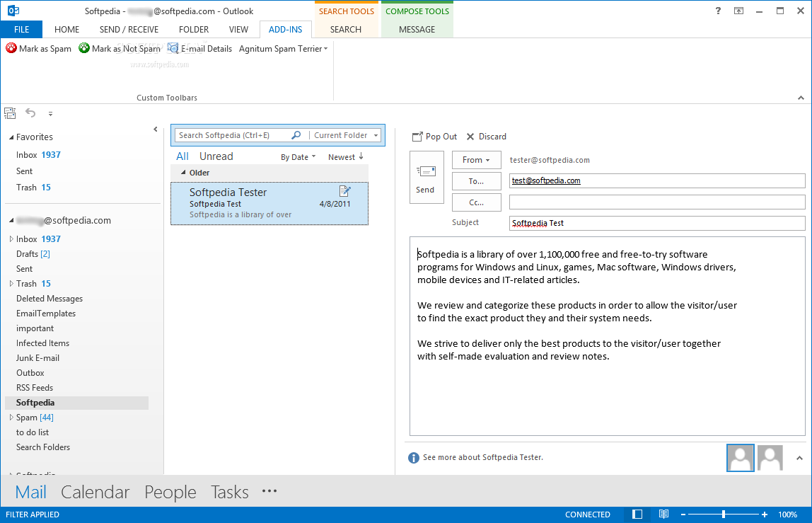Click the Mark as Spam icon

pos(11,48)
